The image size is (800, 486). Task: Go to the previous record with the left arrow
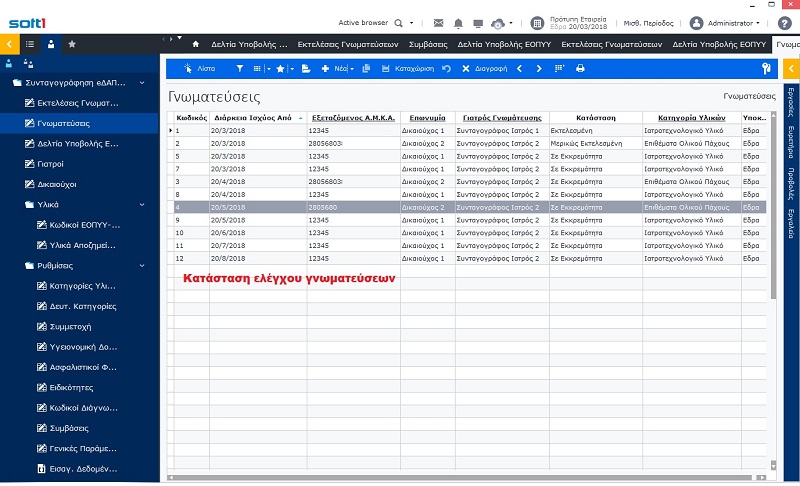(519, 68)
